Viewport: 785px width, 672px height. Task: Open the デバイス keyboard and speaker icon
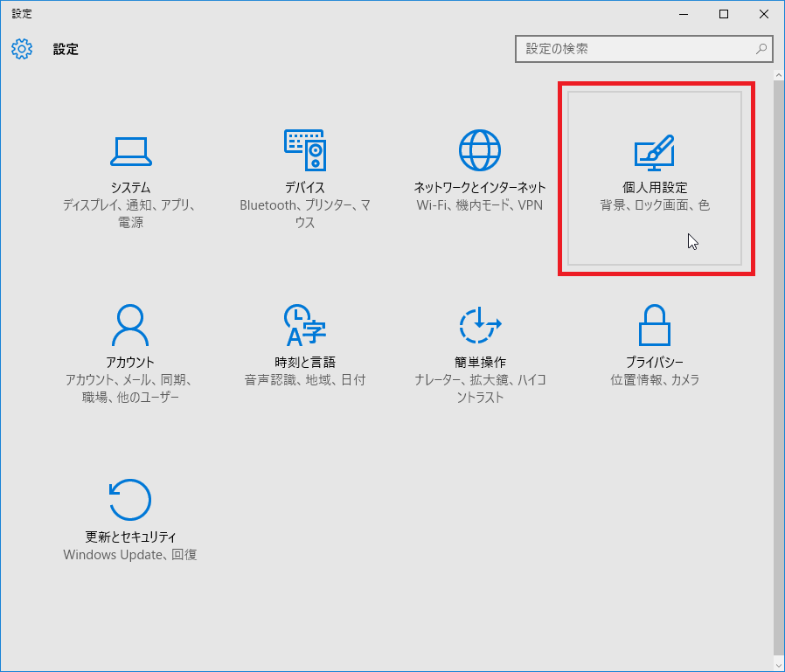305,150
